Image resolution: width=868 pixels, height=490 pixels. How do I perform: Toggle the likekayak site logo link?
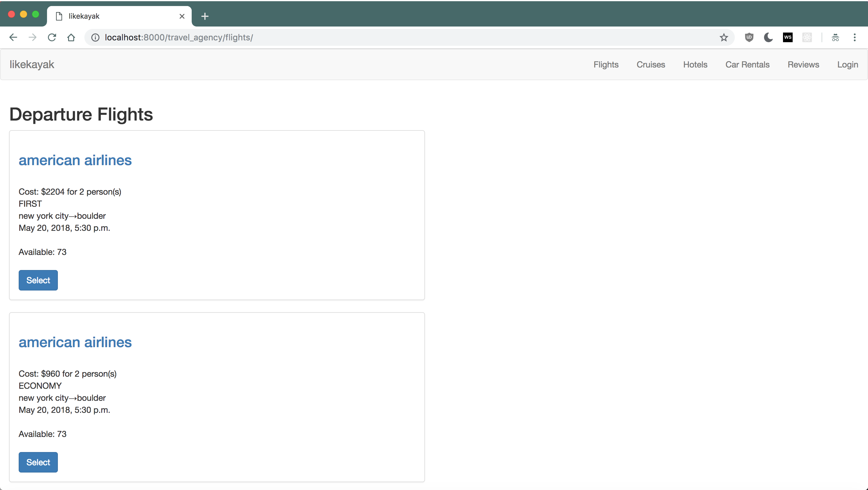click(32, 64)
